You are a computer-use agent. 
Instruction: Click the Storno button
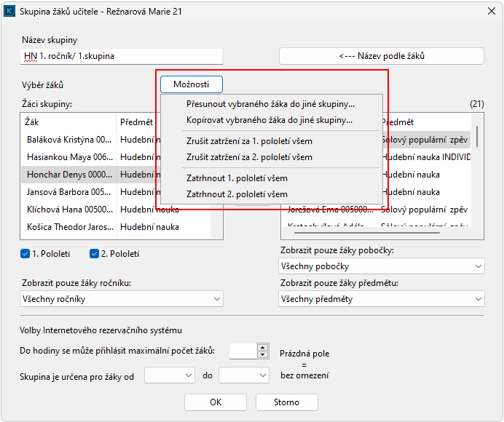(286, 402)
